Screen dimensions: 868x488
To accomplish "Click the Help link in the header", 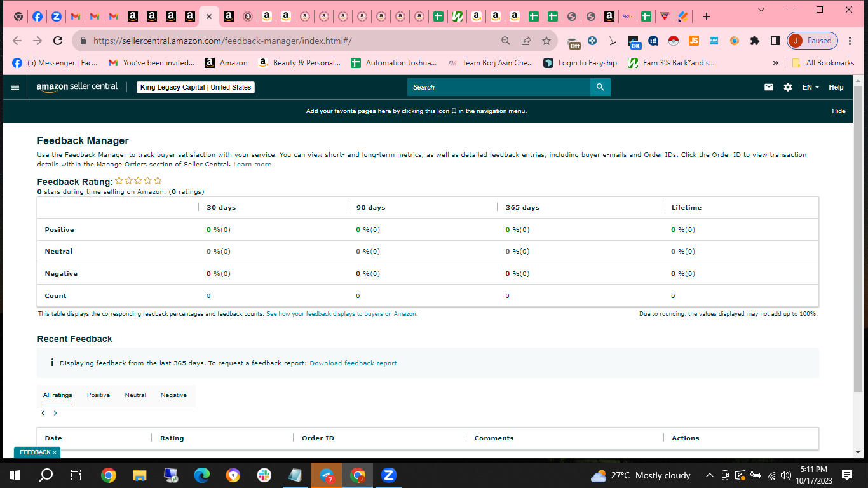I will pyautogui.click(x=836, y=87).
